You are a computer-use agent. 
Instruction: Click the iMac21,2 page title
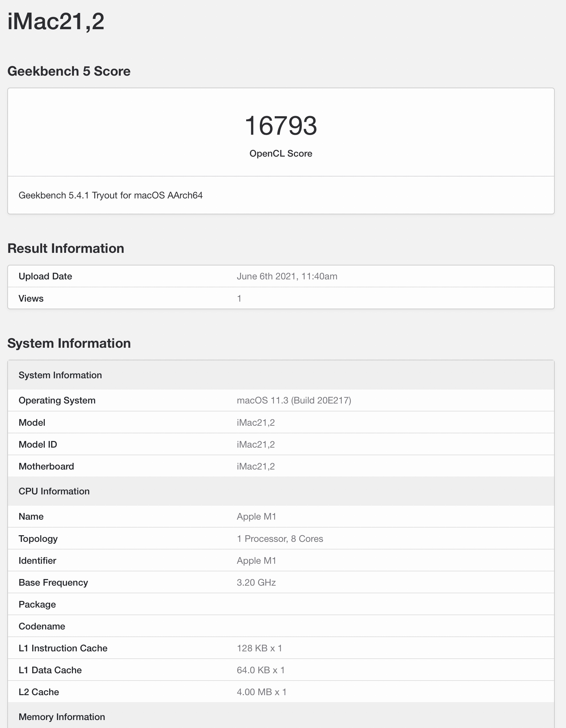tap(56, 22)
